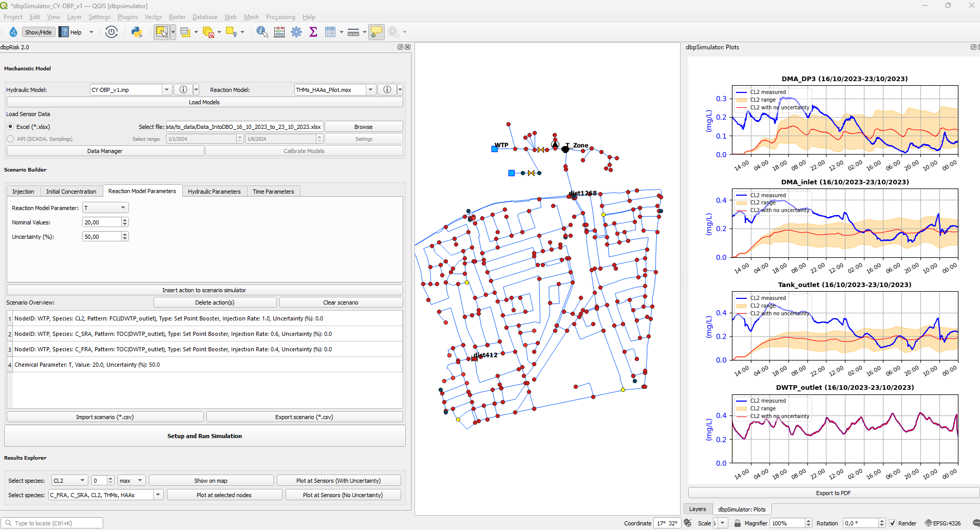This screenshot has height=530, width=980.
Task: Click the Nominal Values spinbox field
Action: [x=102, y=222]
